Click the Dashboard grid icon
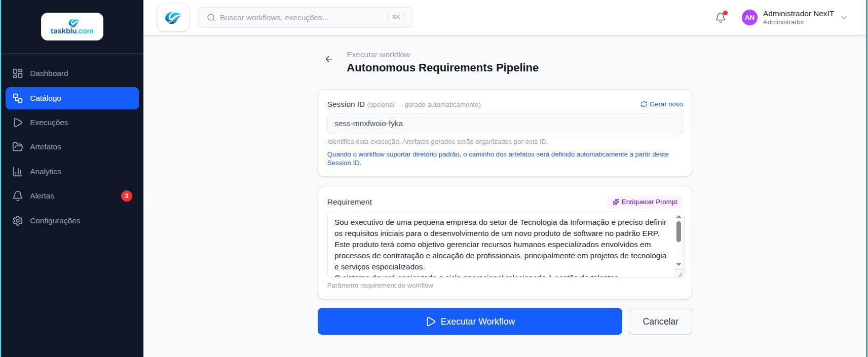 (x=18, y=73)
